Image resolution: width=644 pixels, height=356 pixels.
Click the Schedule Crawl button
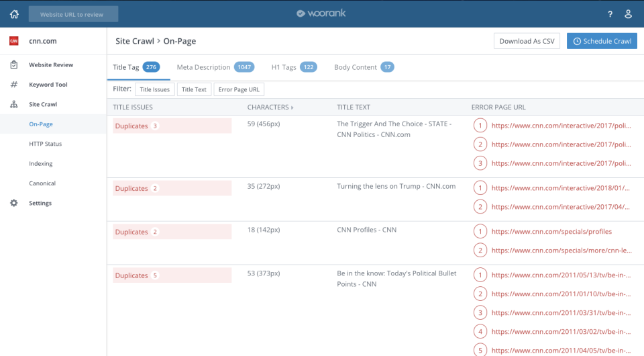pyautogui.click(x=602, y=41)
